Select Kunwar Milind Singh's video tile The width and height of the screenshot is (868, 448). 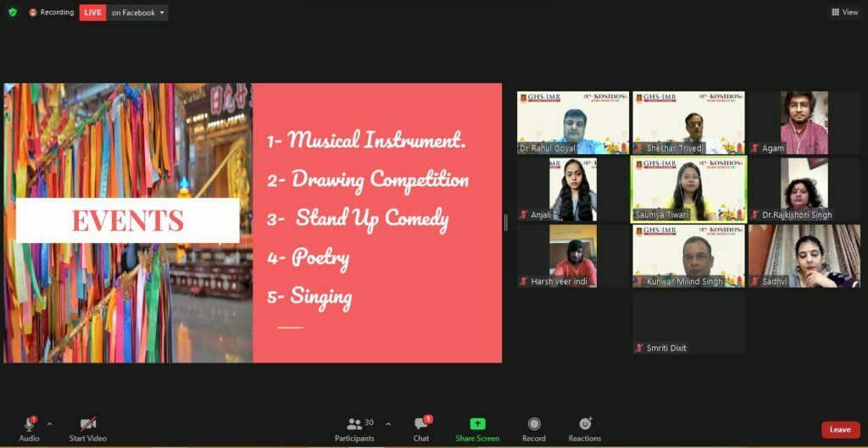click(x=688, y=256)
